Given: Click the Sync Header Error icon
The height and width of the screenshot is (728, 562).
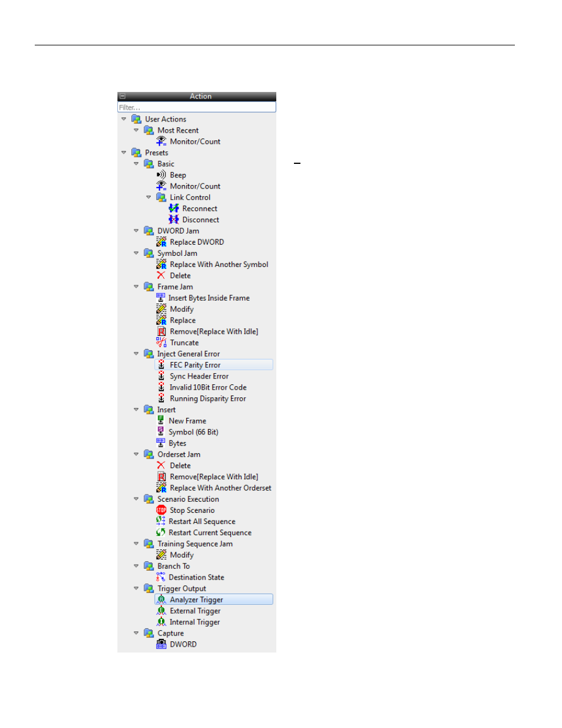Looking at the screenshot, I should point(161,377).
